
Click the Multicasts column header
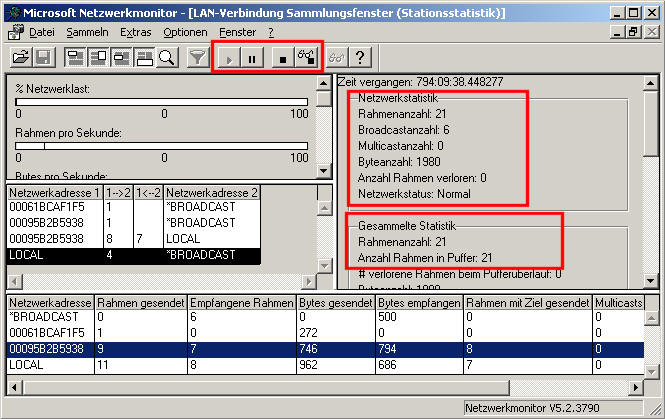pyautogui.click(x=618, y=303)
